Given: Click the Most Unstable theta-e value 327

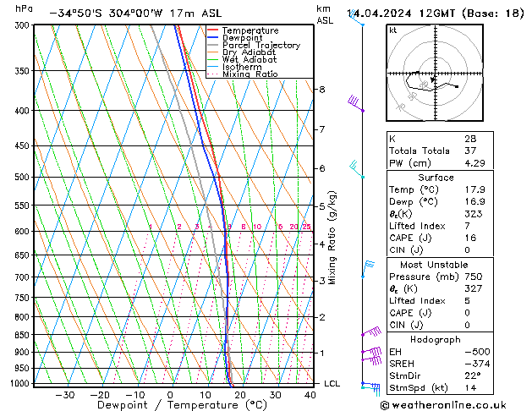Looking at the screenshot, I should (x=474, y=288).
